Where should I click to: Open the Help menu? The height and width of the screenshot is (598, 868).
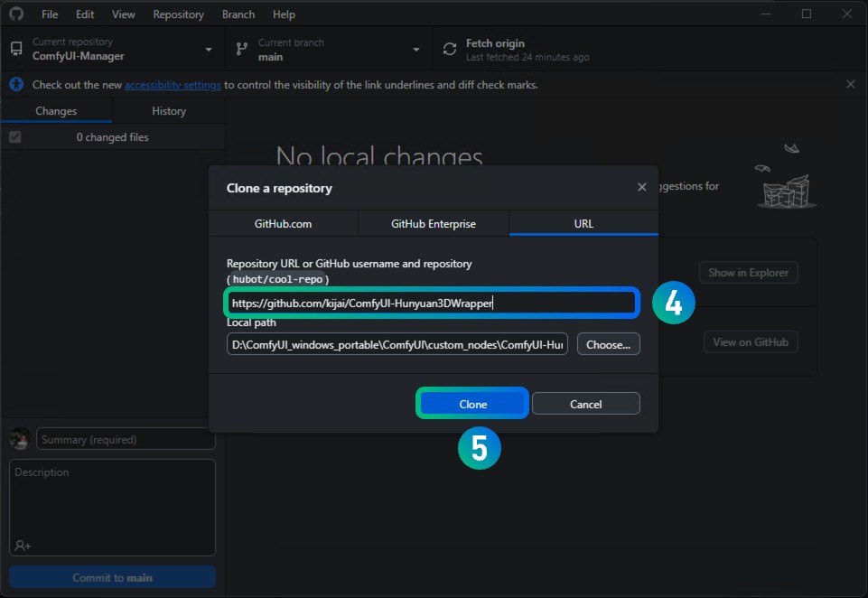(284, 14)
